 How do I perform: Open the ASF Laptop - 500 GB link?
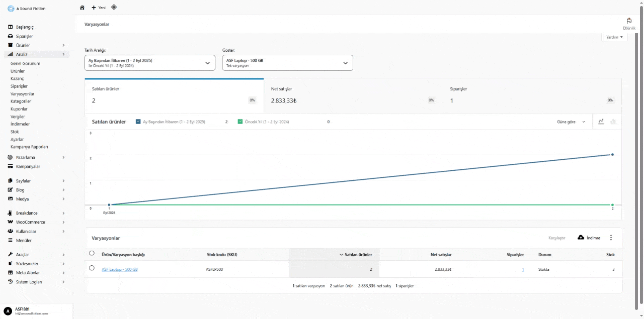click(120, 269)
